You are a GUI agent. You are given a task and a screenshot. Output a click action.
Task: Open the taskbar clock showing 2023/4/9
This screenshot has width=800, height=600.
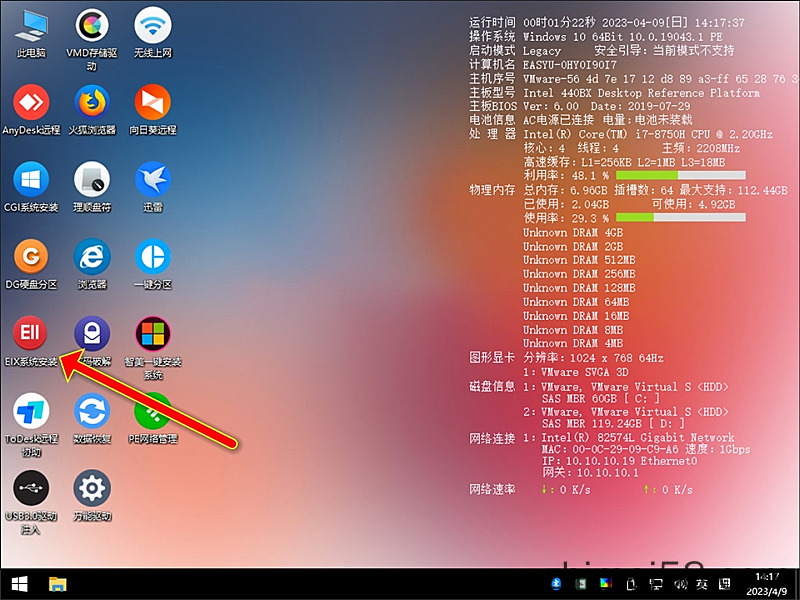[x=767, y=584]
